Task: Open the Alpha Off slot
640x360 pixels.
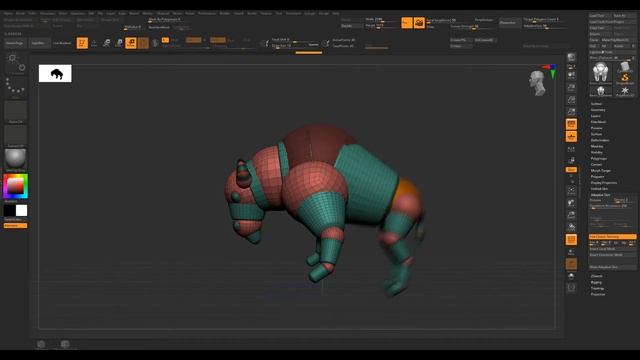Action: (16, 111)
